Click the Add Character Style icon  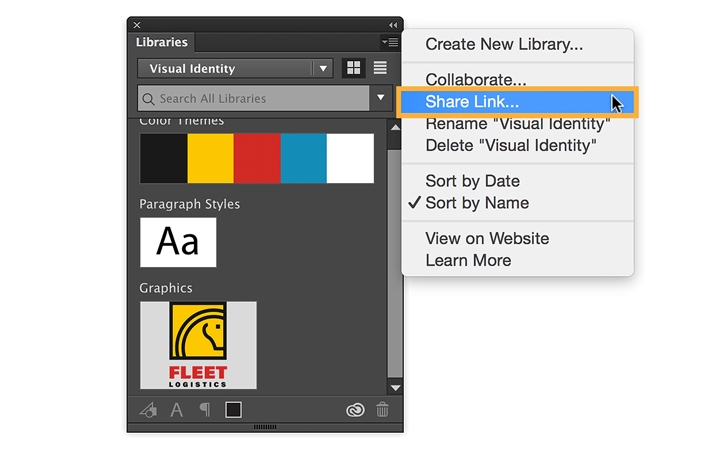click(177, 410)
